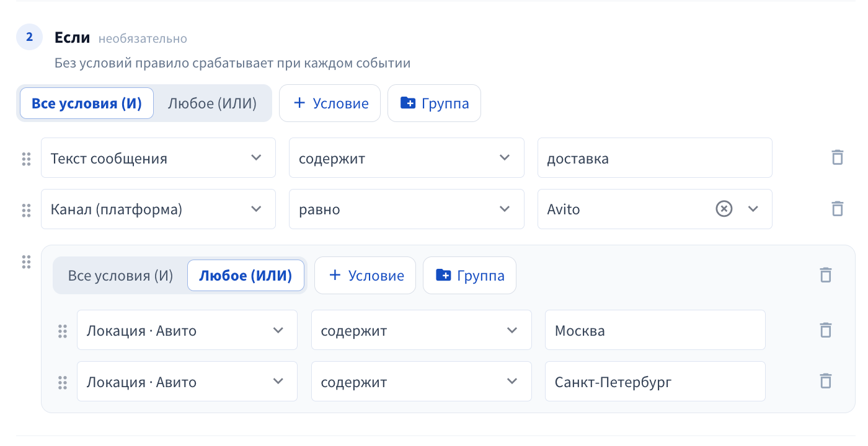Add a condition inside the nested group
The width and height of the screenshot is (868, 446).
pos(365,275)
